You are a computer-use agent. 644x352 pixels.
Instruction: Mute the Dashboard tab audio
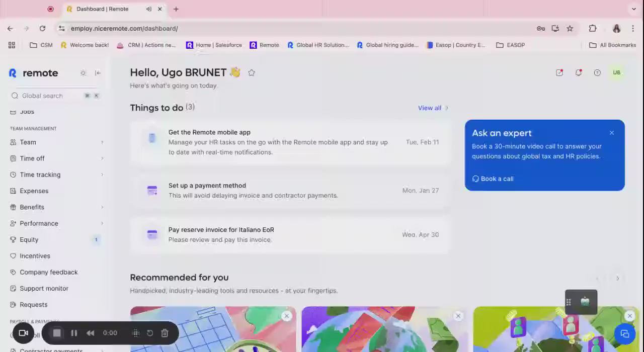pos(149,9)
